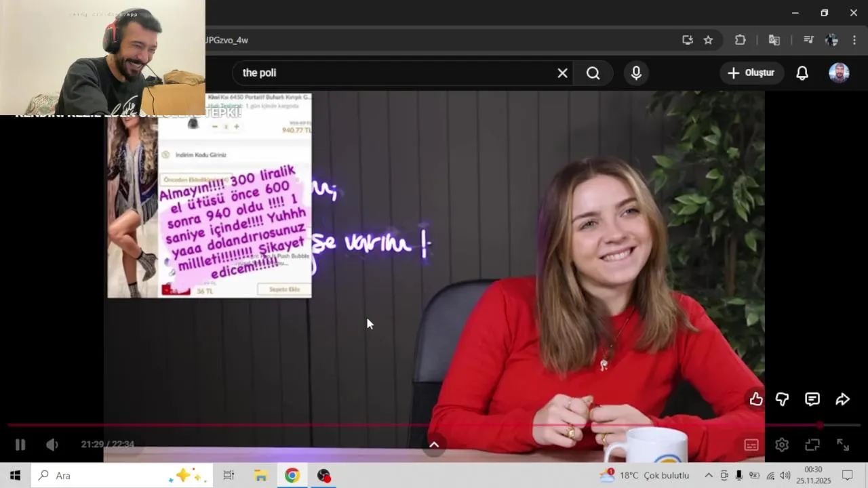Screen dimensions: 868x488
Task: Open the media controls playlist icon
Action: pos(808,40)
